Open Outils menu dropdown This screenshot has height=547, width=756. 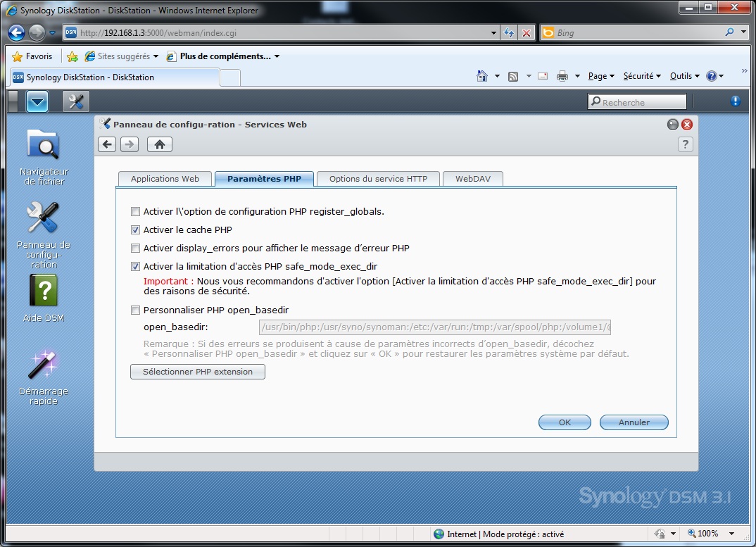tap(684, 76)
